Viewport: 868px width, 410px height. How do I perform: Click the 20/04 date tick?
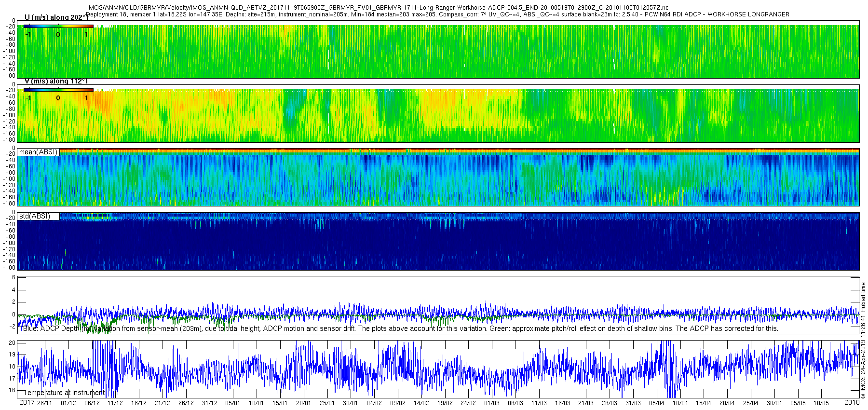pyautogui.click(x=727, y=403)
